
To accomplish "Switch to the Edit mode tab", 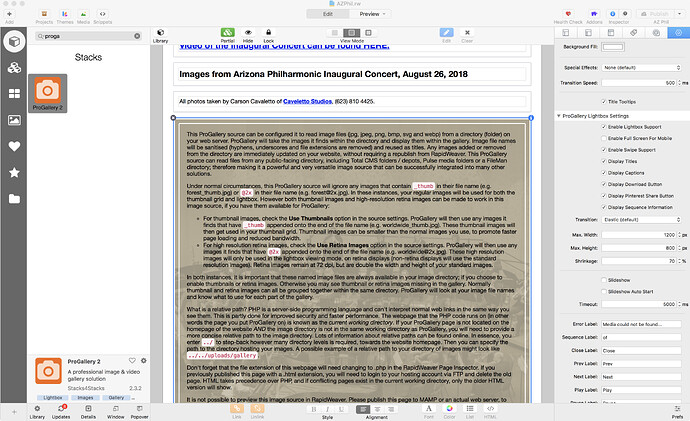I will click(328, 14).
